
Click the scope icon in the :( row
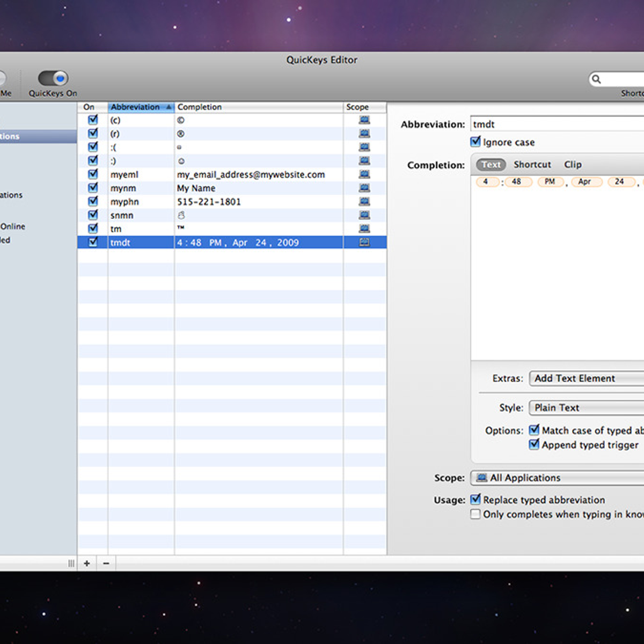point(364,147)
